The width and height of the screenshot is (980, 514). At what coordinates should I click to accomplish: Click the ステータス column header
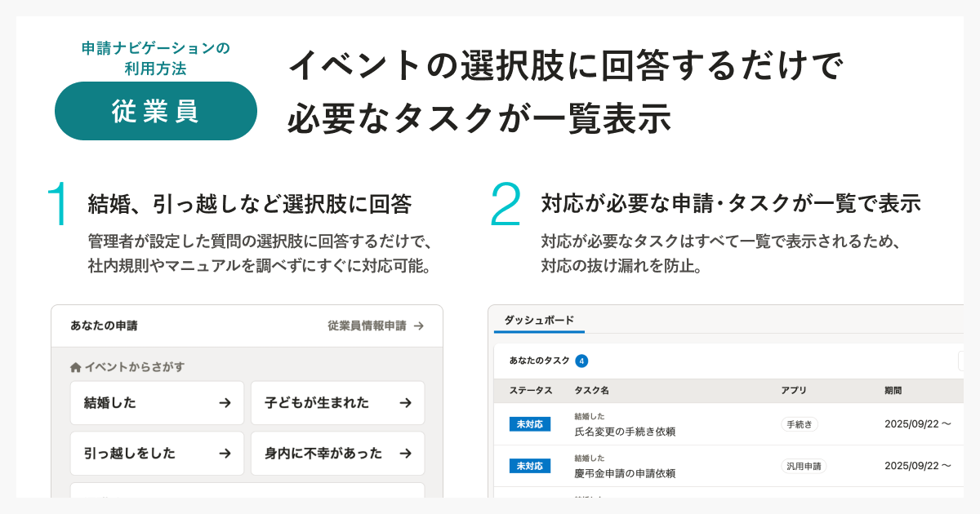(531, 391)
